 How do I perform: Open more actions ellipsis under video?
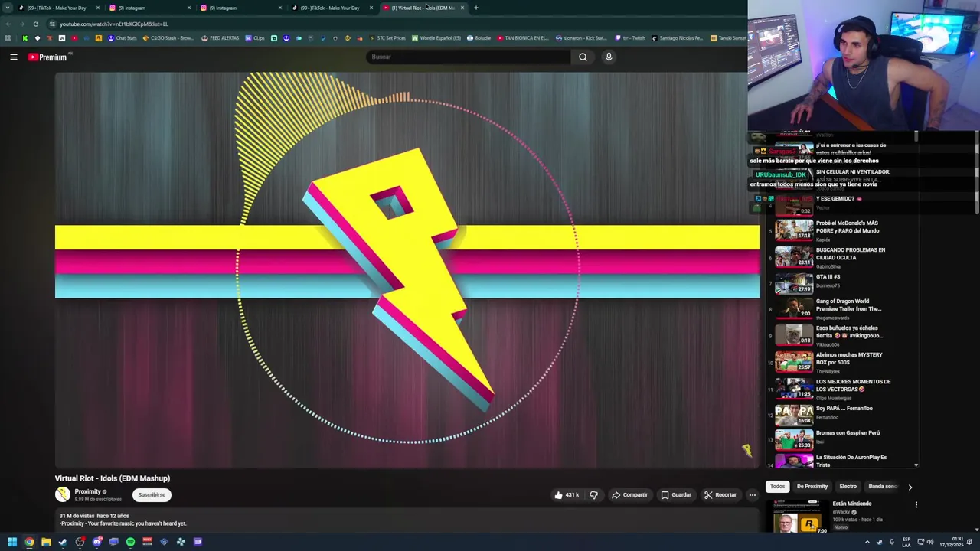tap(752, 495)
